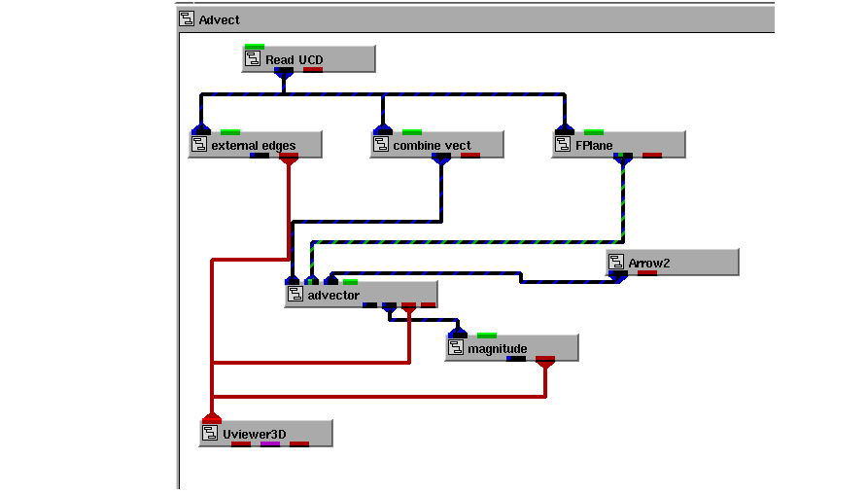Click red output port on Read UCD

coord(313,70)
